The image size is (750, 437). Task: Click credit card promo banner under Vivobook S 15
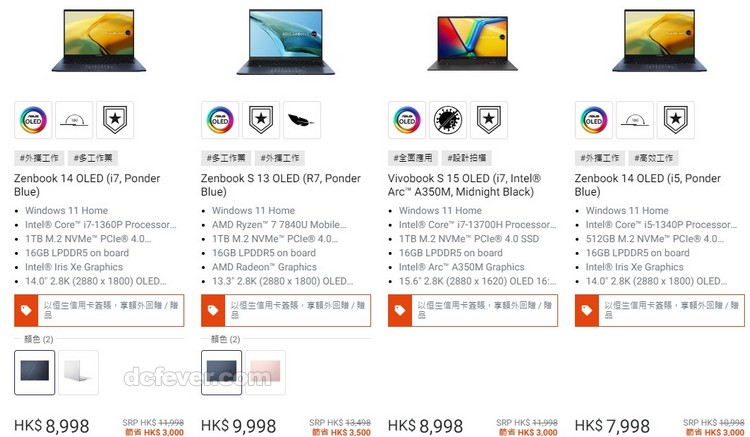coord(473,310)
